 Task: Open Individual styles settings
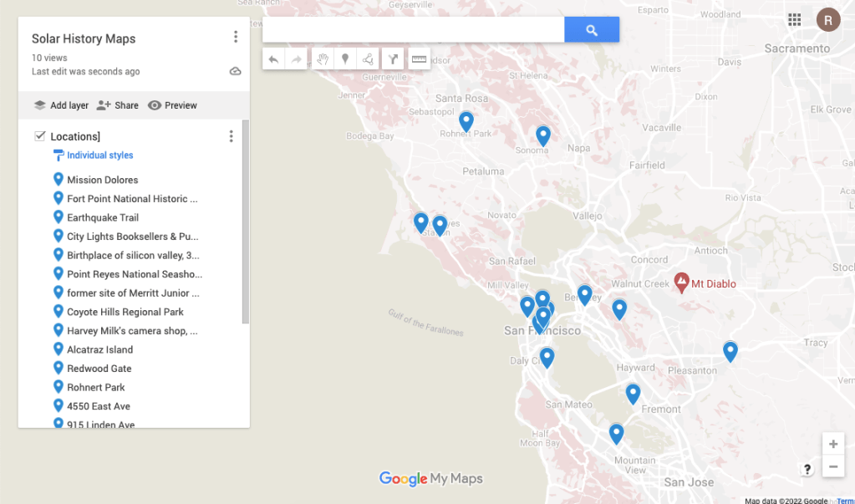click(x=99, y=155)
